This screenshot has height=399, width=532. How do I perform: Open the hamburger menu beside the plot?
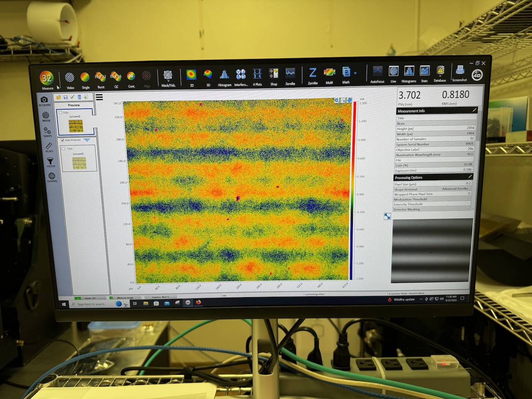point(99,97)
